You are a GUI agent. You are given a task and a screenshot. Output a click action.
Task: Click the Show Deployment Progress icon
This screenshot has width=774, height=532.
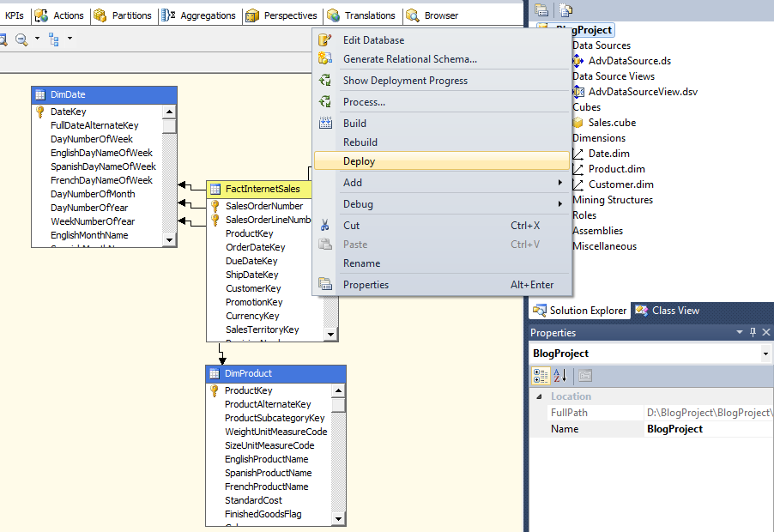(325, 81)
